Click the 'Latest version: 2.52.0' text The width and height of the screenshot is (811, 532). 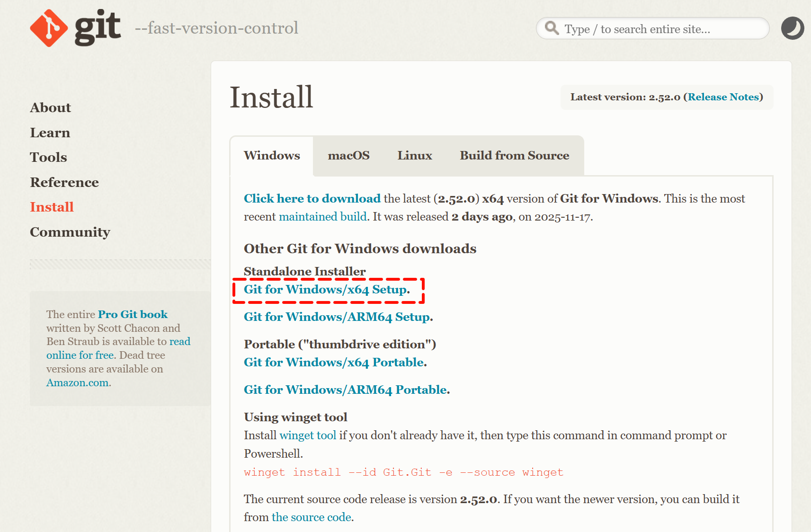pyautogui.click(x=625, y=97)
